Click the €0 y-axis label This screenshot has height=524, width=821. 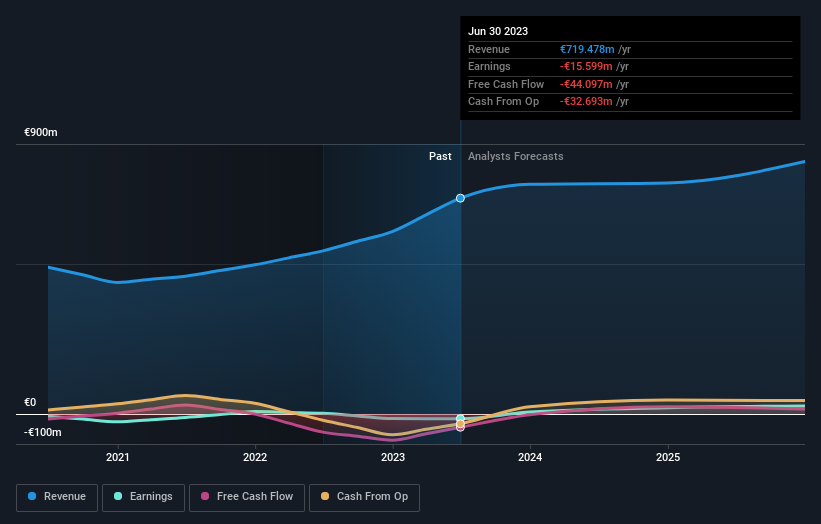(x=30, y=403)
